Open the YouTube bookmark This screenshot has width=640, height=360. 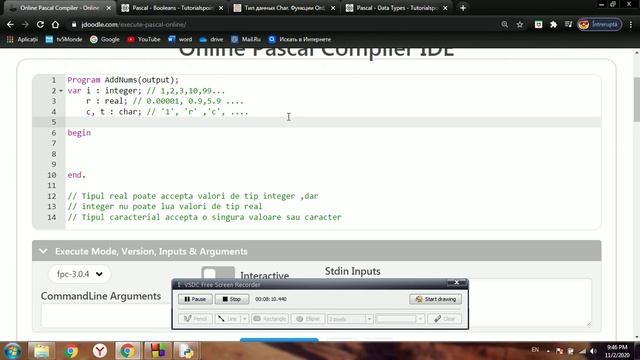coord(144,39)
